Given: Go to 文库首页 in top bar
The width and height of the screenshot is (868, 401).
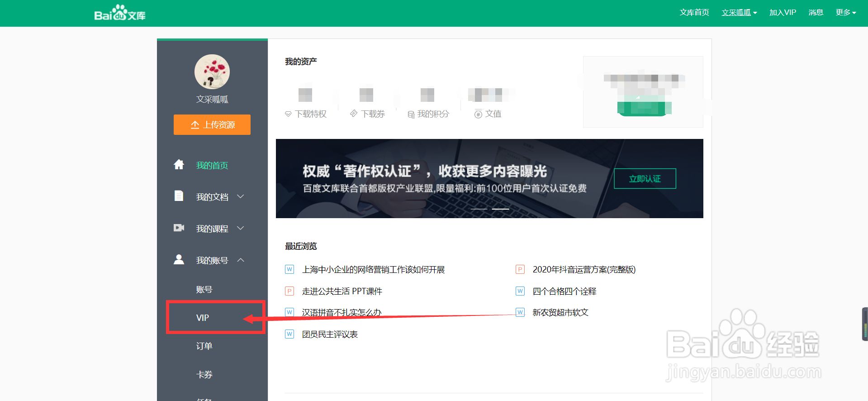Looking at the screenshot, I should pos(694,13).
